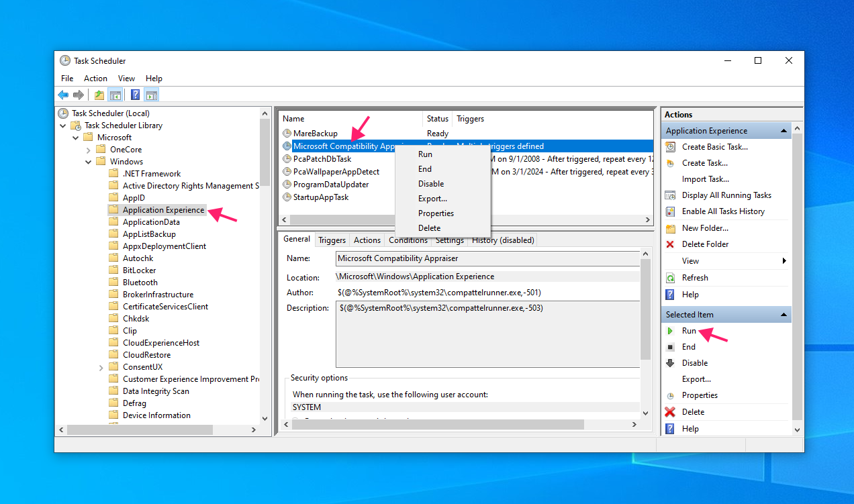Click the Properties clock icon in Selected Item
The width and height of the screenshot is (854, 504).
pyautogui.click(x=670, y=396)
